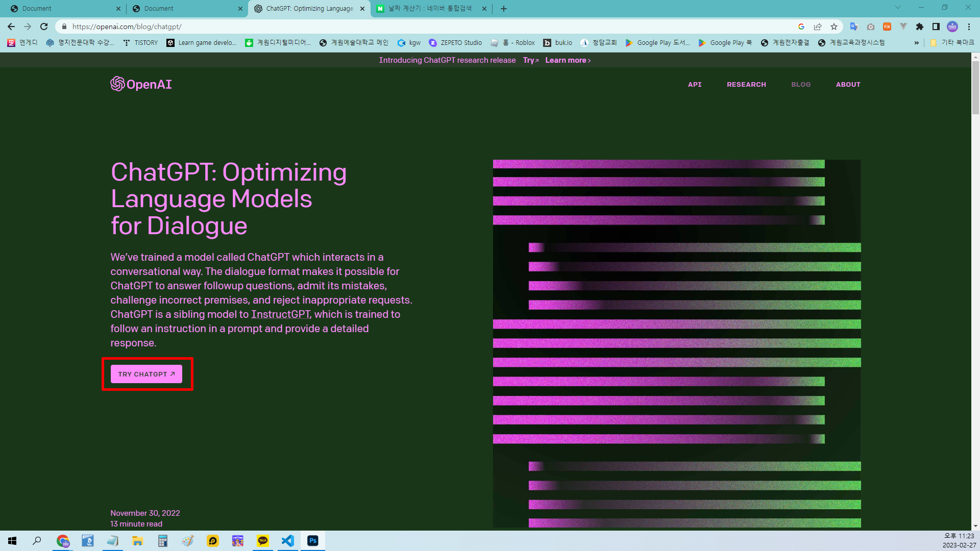Viewport: 980px width, 551px height.
Task: Open the RESEARCH nav menu item
Action: (x=746, y=85)
